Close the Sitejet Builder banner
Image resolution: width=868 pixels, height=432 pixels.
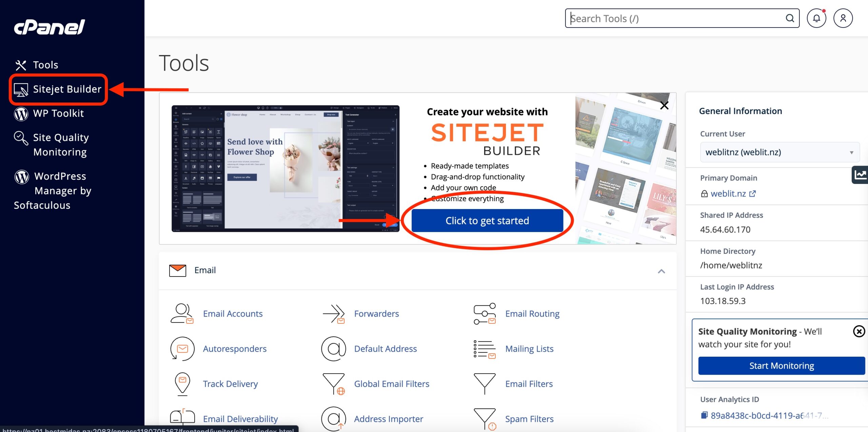665,106
